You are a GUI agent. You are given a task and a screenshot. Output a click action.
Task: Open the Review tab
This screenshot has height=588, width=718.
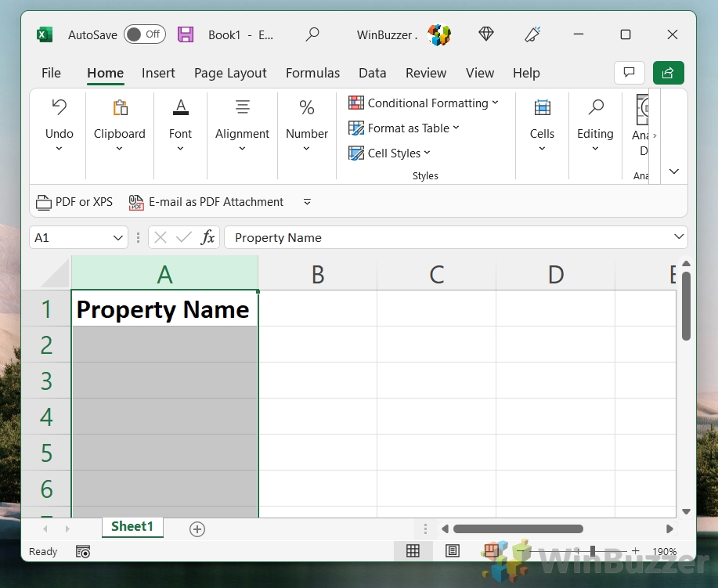click(x=426, y=73)
